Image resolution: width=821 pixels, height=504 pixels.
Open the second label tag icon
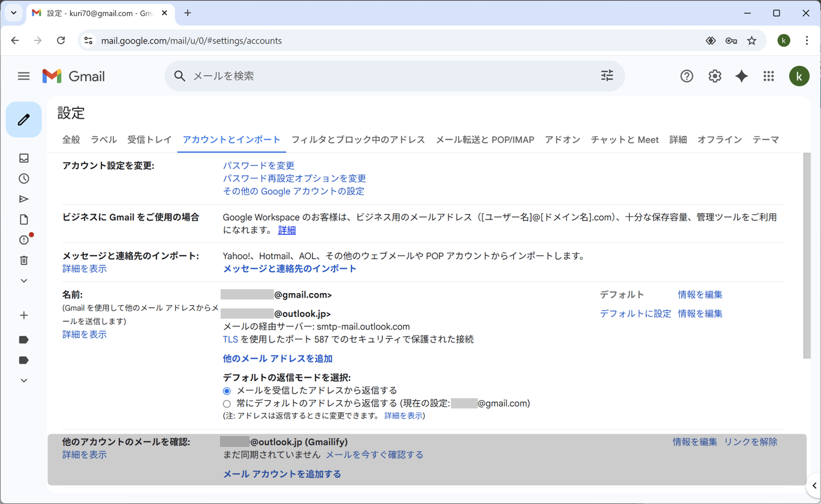point(24,360)
